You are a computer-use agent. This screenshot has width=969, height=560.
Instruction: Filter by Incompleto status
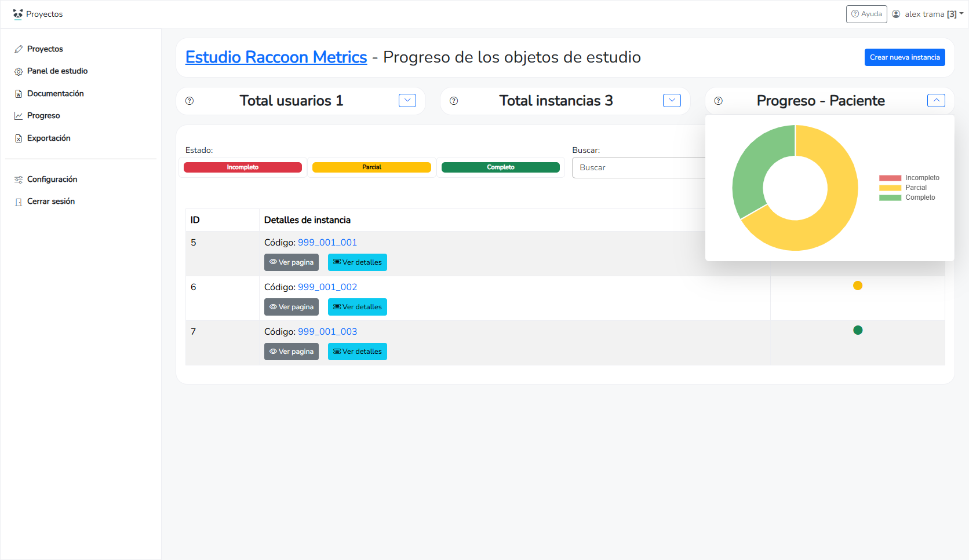tap(243, 167)
